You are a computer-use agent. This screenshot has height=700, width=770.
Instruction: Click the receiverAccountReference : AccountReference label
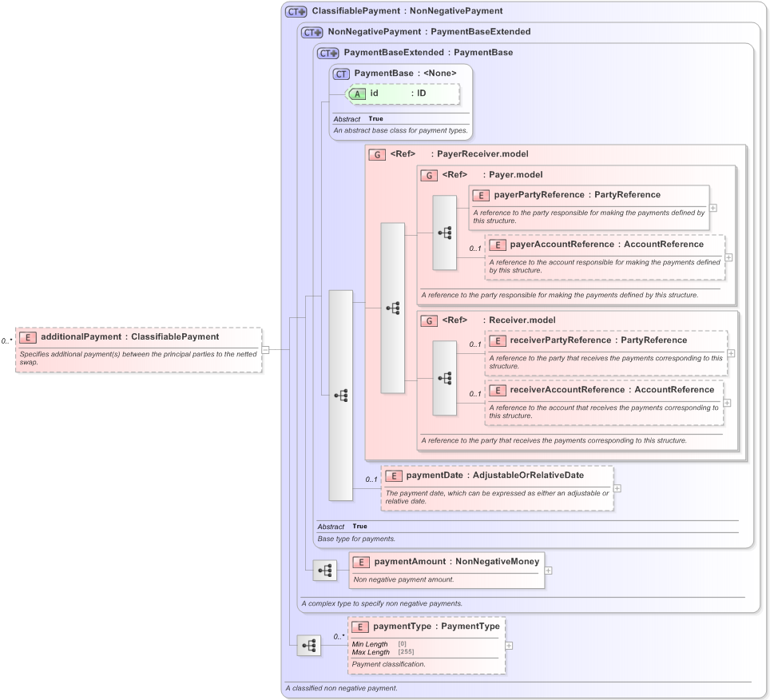[x=612, y=389]
